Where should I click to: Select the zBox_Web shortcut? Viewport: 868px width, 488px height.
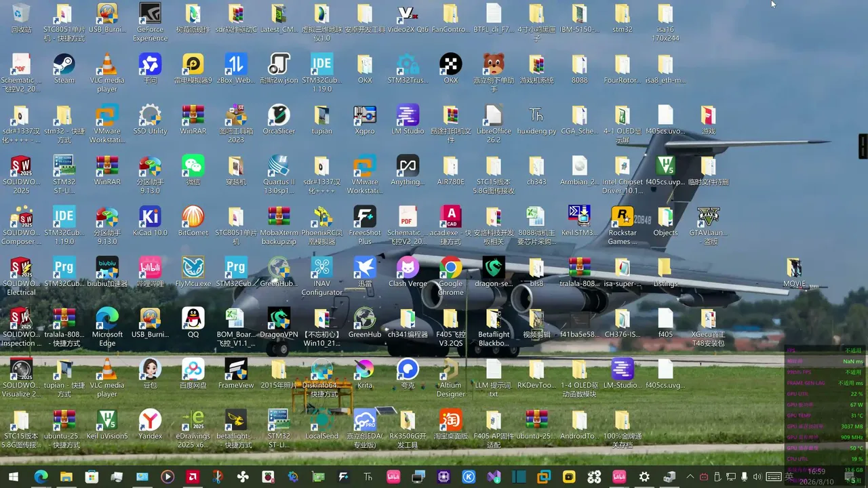pos(236,69)
